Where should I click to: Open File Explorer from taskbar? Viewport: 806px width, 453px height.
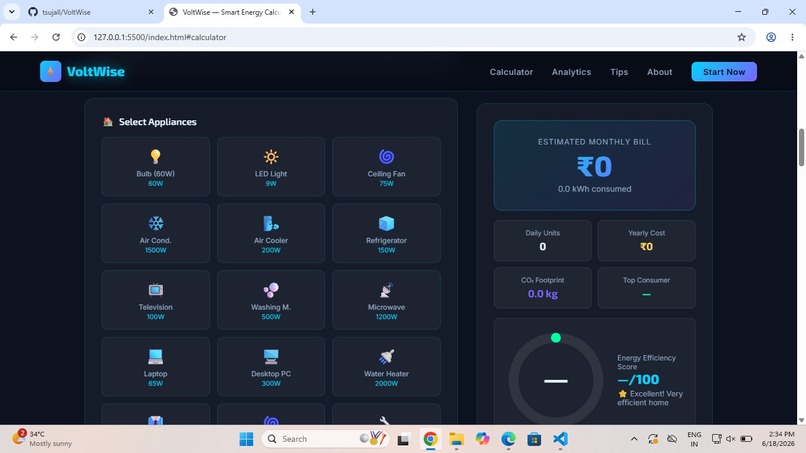[456, 439]
